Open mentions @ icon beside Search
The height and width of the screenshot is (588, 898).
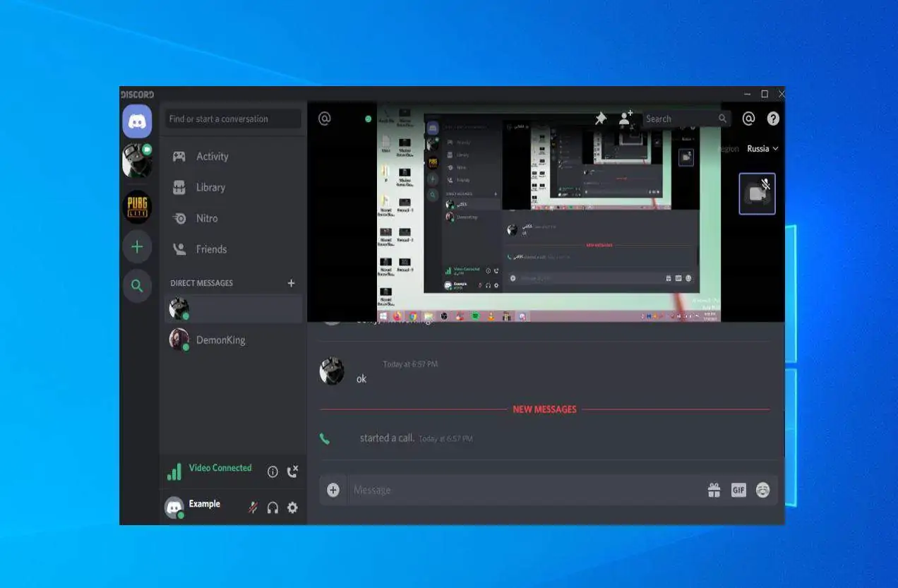(749, 119)
